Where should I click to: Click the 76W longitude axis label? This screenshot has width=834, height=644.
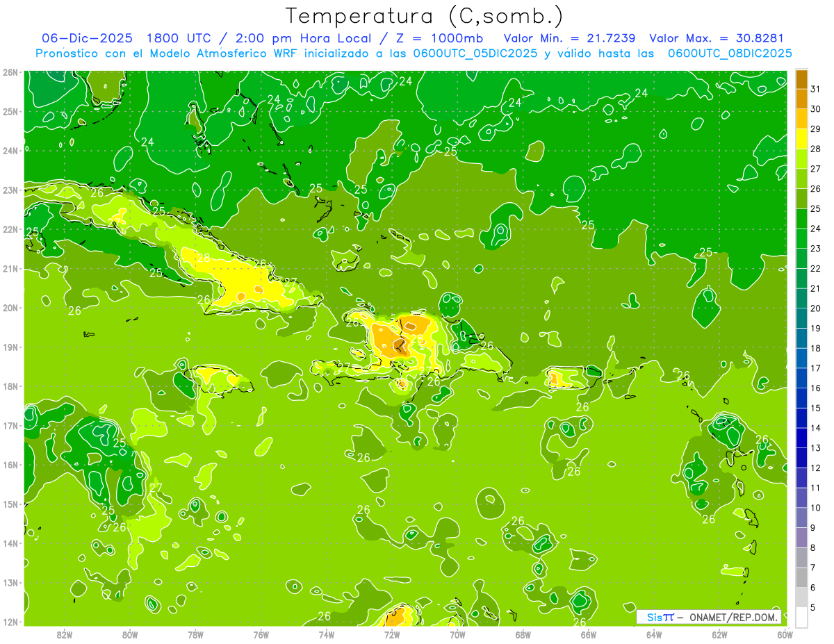[x=261, y=634]
